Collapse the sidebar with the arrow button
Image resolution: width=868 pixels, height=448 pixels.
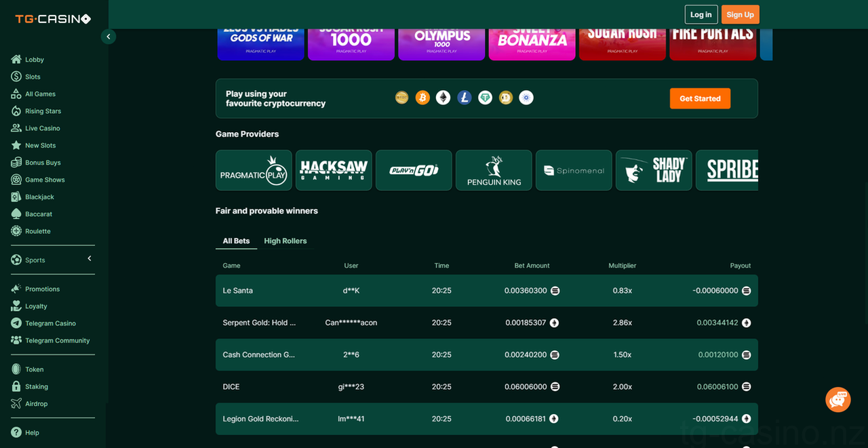point(108,37)
